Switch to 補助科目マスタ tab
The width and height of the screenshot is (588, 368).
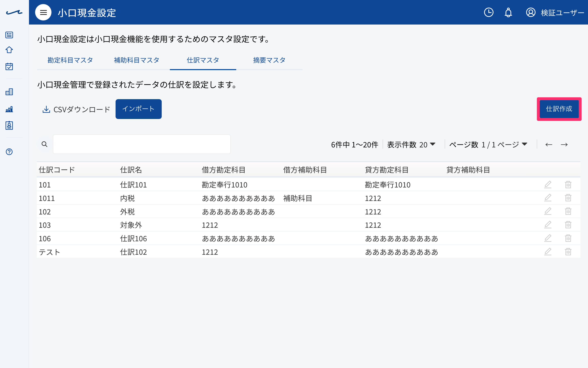pos(137,60)
